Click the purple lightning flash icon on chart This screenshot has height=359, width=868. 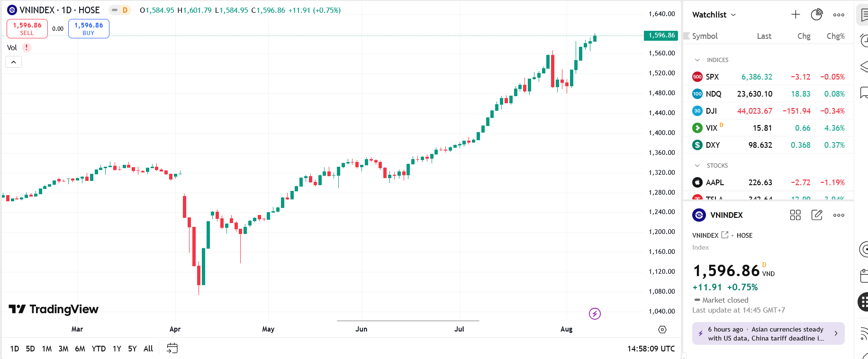595,314
